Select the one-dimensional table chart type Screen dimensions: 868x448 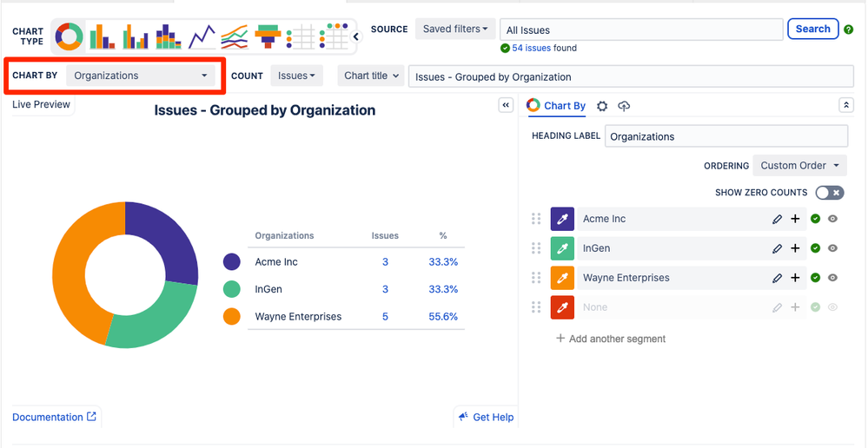[x=301, y=37]
